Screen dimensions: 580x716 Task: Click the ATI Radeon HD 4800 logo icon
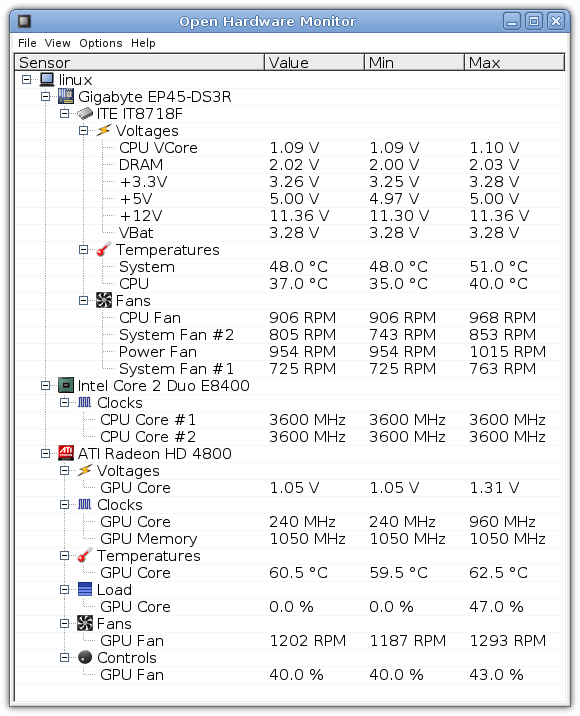pyautogui.click(x=66, y=453)
